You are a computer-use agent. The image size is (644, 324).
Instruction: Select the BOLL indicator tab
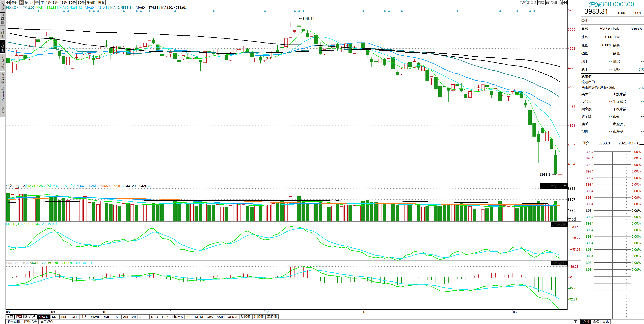[x=73, y=317]
